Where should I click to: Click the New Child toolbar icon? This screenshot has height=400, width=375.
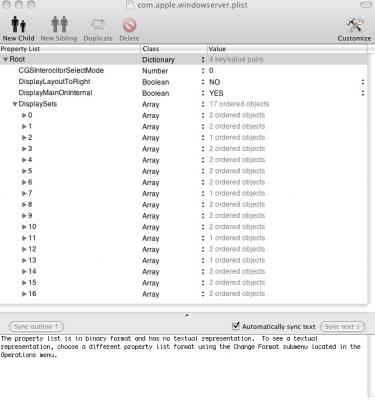[18, 25]
